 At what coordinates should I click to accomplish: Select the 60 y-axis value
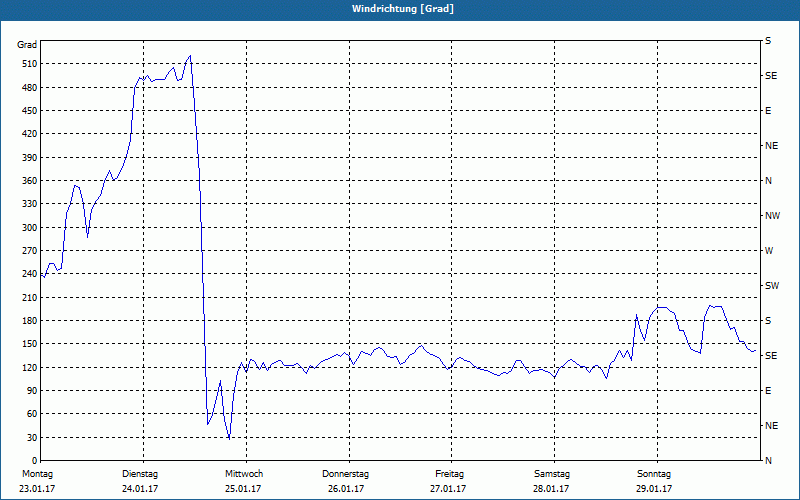point(31,414)
